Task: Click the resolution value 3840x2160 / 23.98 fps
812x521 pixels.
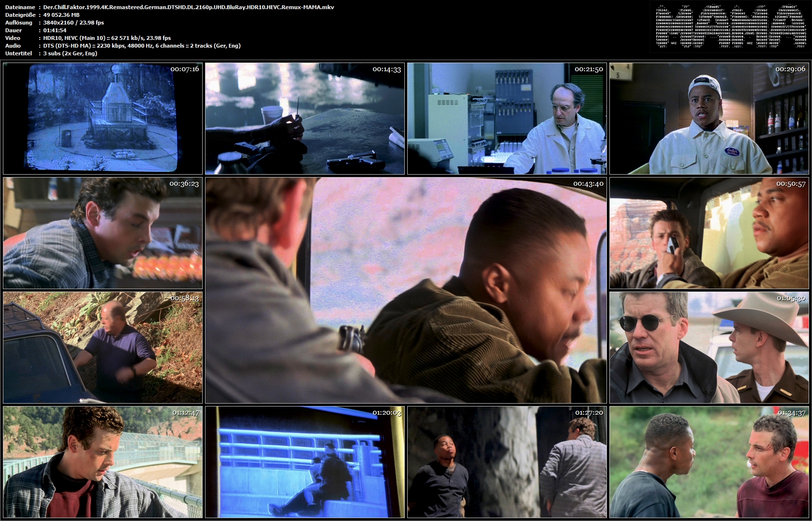Action: click(x=74, y=23)
